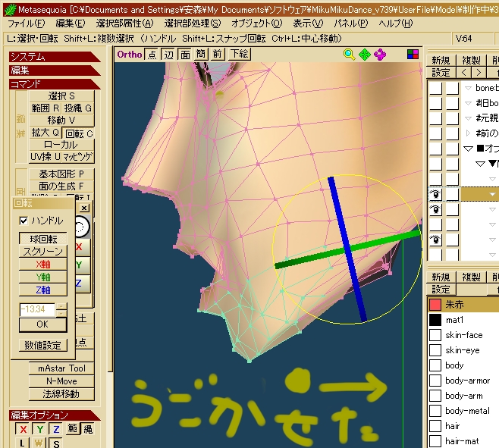Image resolution: width=499 pixels, height=448 pixels.
Task: Collapse the bone:b tree triangle
Action: 468,88
